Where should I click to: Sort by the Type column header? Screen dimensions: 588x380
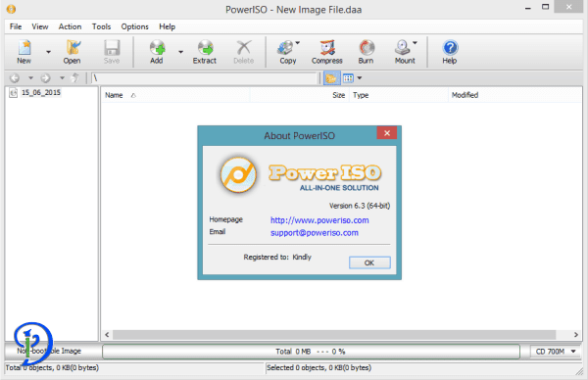(399, 95)
